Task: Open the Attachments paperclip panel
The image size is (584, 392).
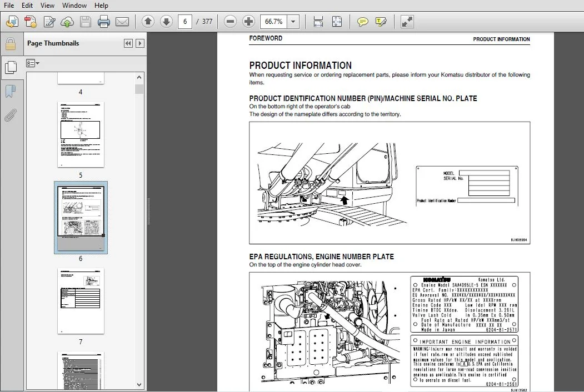Action: (x=11, y=115)
